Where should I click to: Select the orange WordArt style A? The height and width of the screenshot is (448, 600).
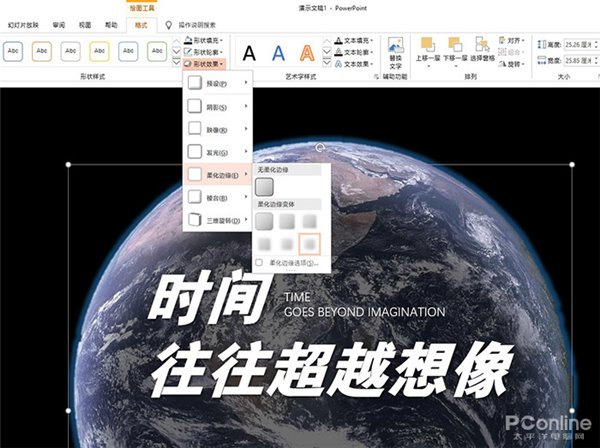pyautogui.click(x=307, y=52)
